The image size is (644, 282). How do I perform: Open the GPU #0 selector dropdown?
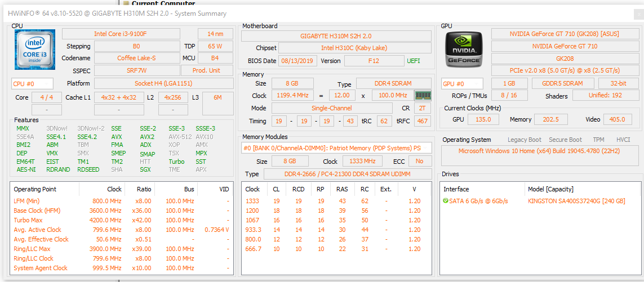(461, 83)
